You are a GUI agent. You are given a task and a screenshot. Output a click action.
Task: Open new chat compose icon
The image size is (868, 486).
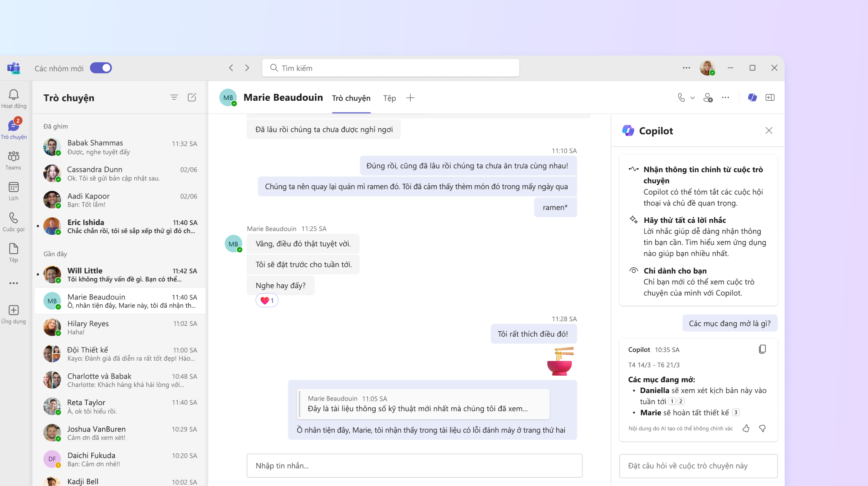coord(192,97)
